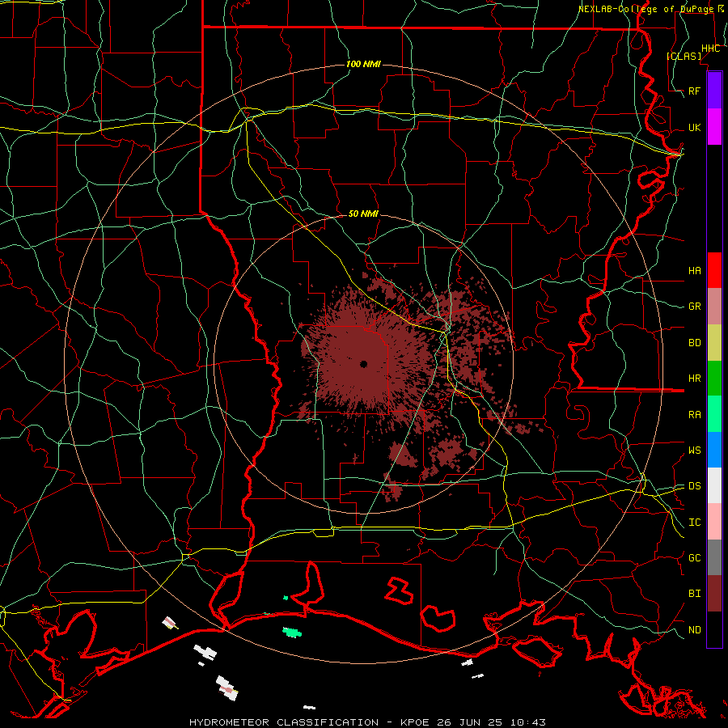Click the HA legend label
The width and height of the screenshot is (728, 728).
click(695, 270)
